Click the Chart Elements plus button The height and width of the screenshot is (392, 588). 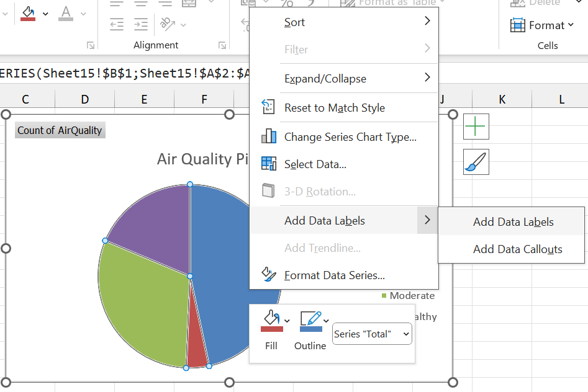[476, 127]
